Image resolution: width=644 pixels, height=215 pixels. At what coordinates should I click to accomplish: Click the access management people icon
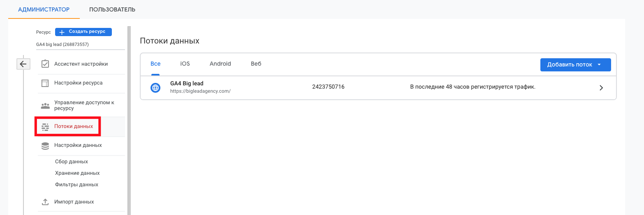click(45, 105)
